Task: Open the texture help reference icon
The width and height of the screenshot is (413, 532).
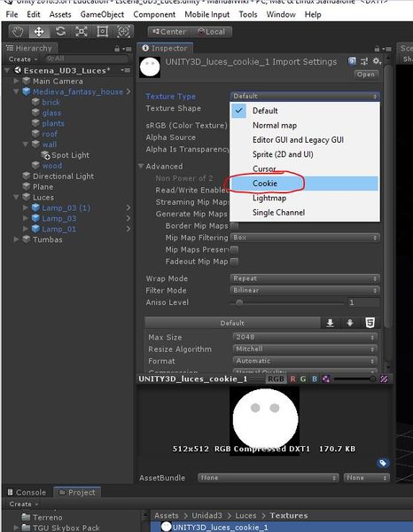Action: (352, 61)
